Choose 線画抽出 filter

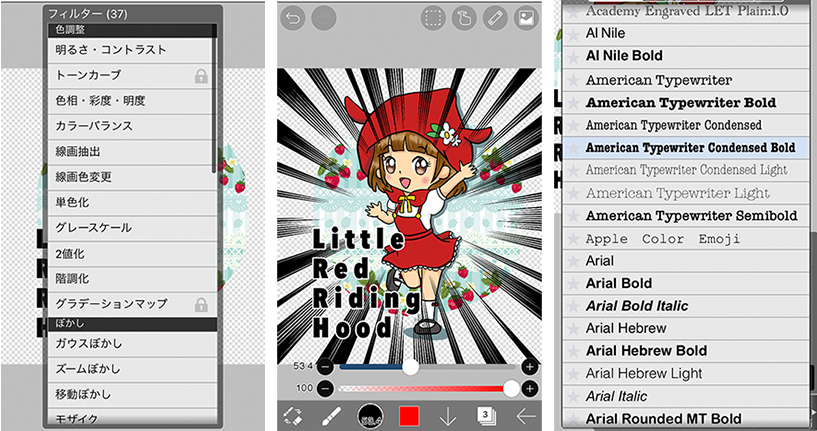coord(132,152)
